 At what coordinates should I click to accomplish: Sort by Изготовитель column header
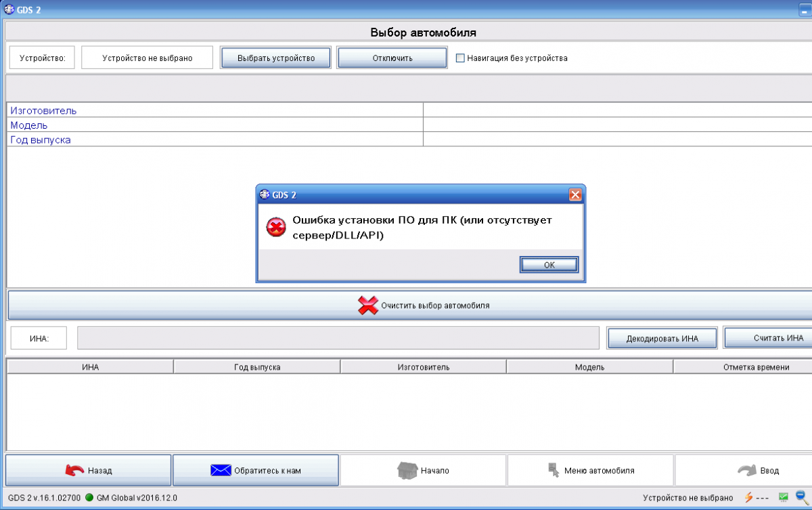pos(424,367)
